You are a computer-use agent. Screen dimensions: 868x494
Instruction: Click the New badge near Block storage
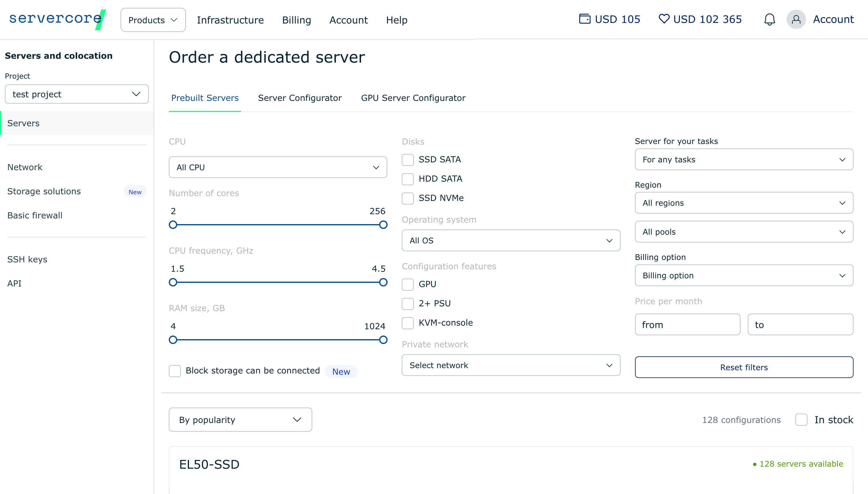coord(341,371)
